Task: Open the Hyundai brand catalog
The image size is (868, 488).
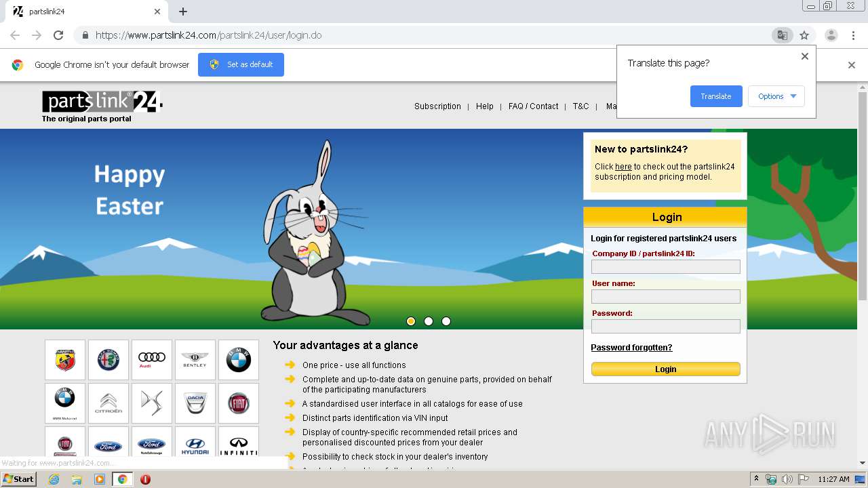Action: coord(195,442)
